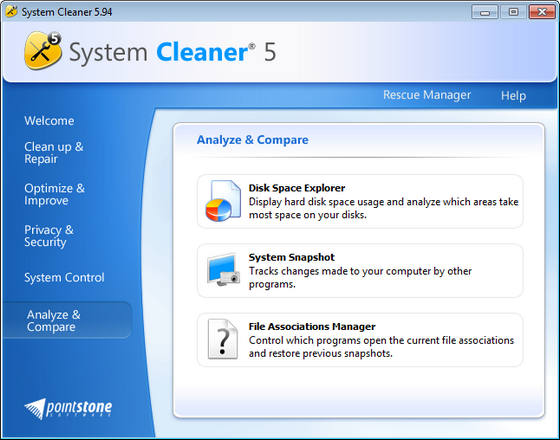Launch Disk Space Explorer title

click(297, 188)
